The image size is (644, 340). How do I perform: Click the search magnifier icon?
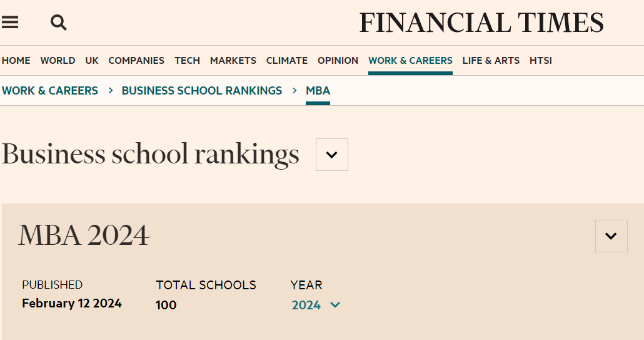[x=58, y=23]
